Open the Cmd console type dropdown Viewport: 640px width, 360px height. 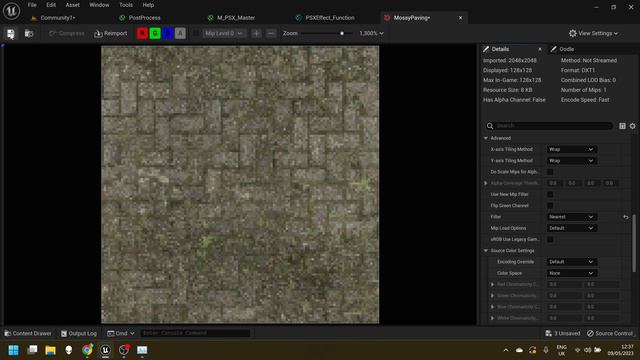point(121,333)
